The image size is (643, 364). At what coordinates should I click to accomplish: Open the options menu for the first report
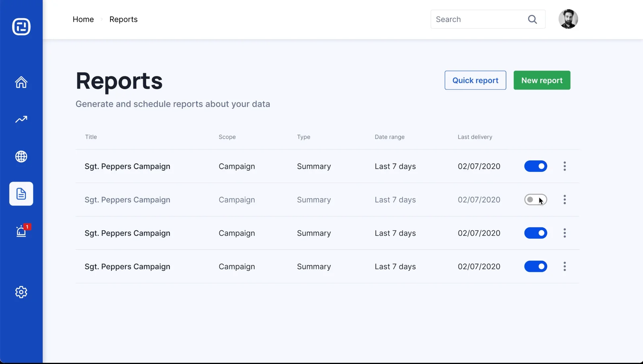pos(565,166)
